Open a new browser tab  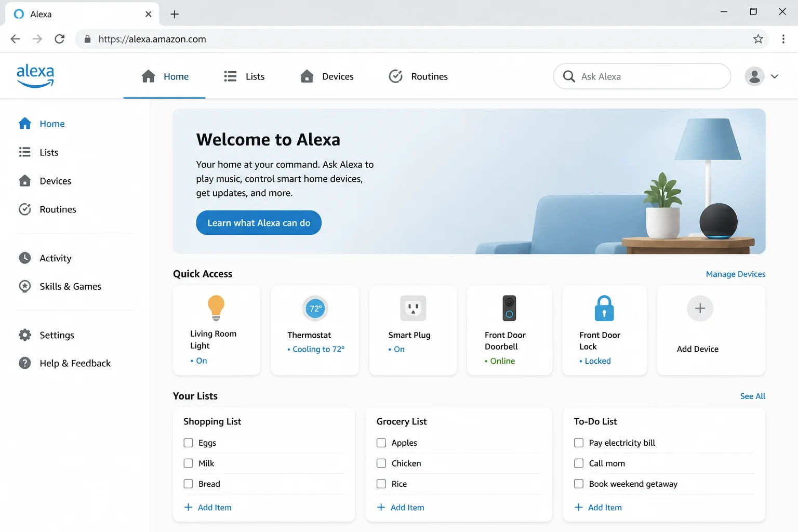pos(175,14)
